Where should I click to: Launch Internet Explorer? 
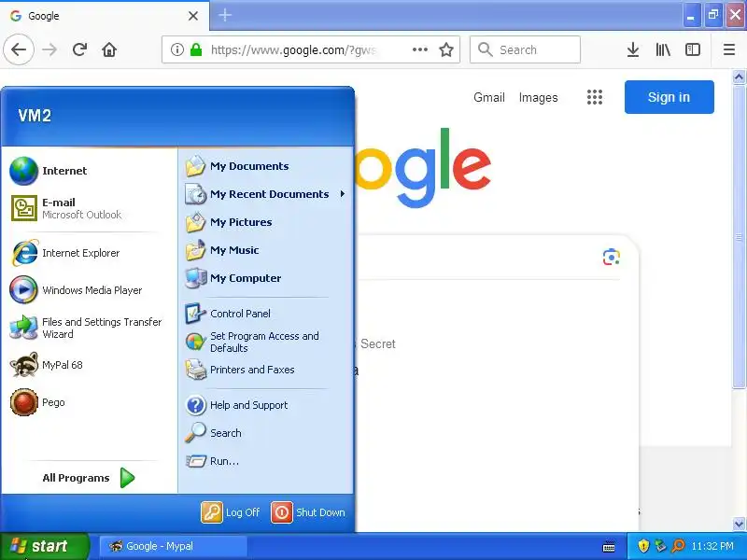point(90,253)
